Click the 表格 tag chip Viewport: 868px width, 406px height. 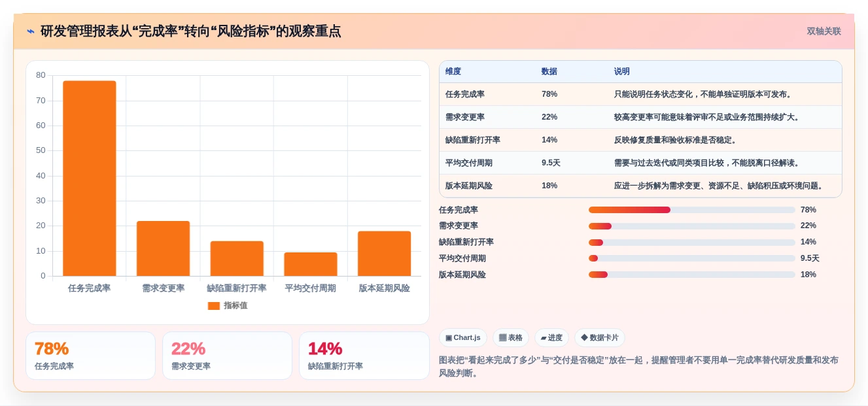tap(511, 338)
